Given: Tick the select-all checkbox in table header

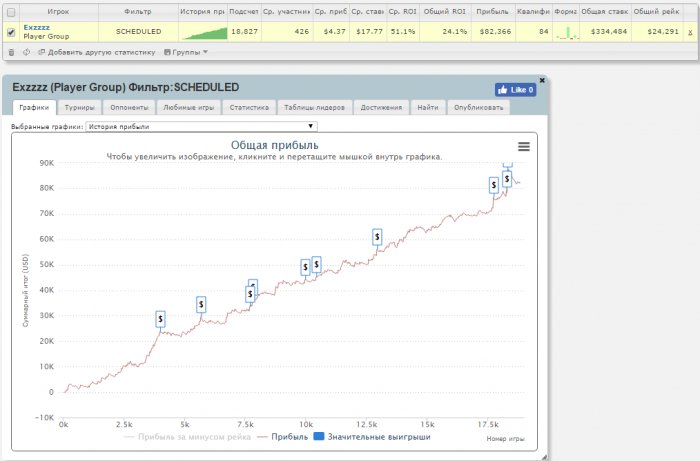Looking at the screenshot, I should tap(11, 12).
